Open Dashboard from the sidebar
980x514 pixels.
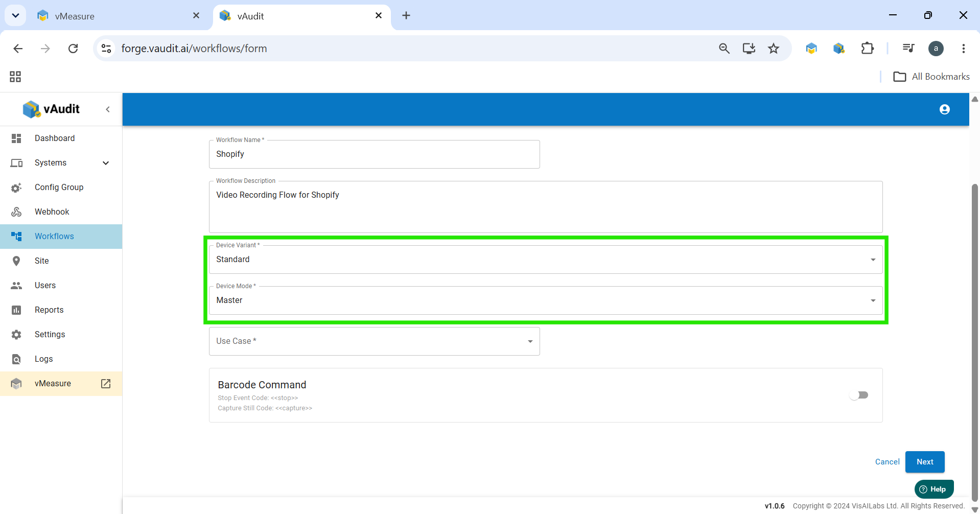(x=55, y=138)
